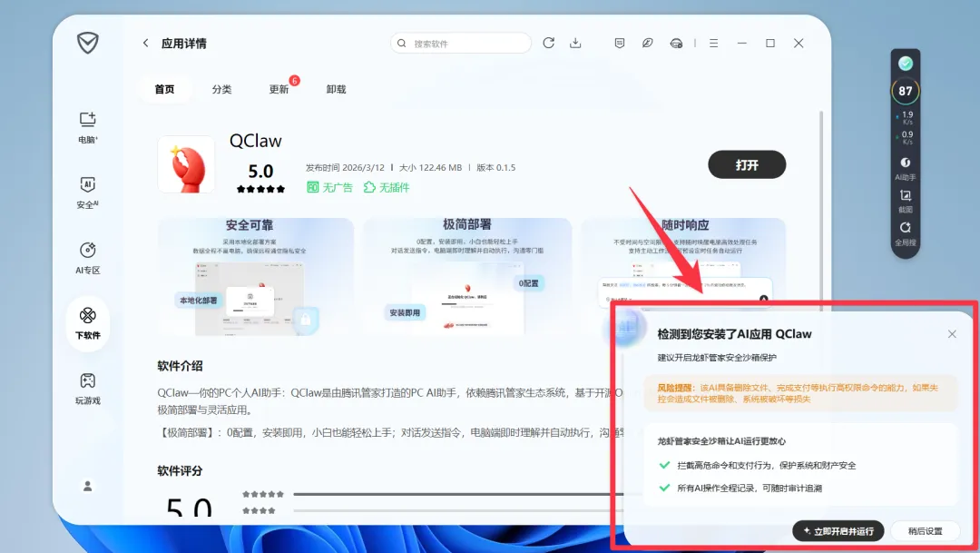Click the 软件评分 heading
980x553 pixels.
pyautogui.click(x=180, y=471)
